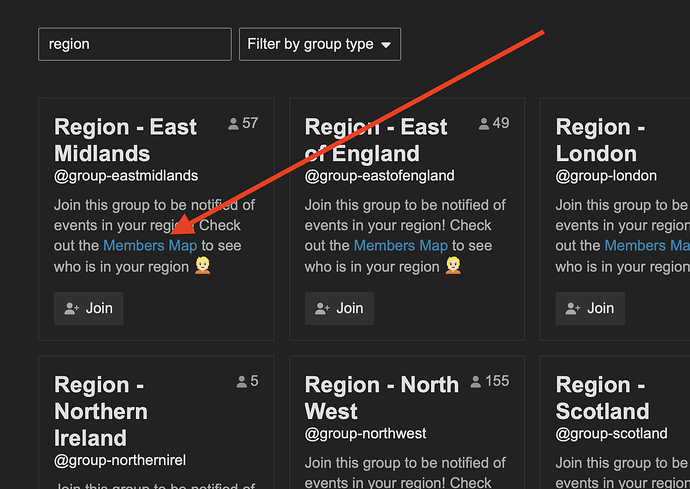This screenshot has height=489, width=690.
Task: Click the @group-eastmidlands handle
Action: pyautogui.click(x=126, y=176)
